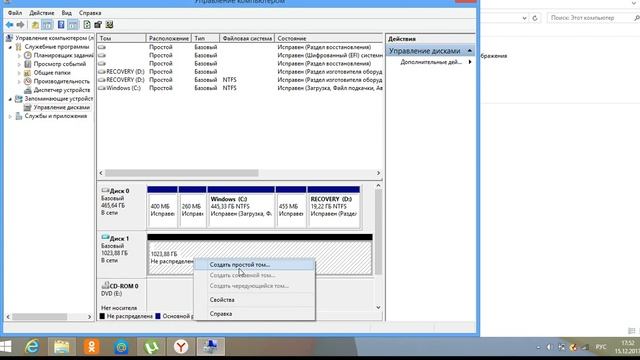
Task: Select the 260 МБ partition on Disk 0
Action: (x=192, y=207)
